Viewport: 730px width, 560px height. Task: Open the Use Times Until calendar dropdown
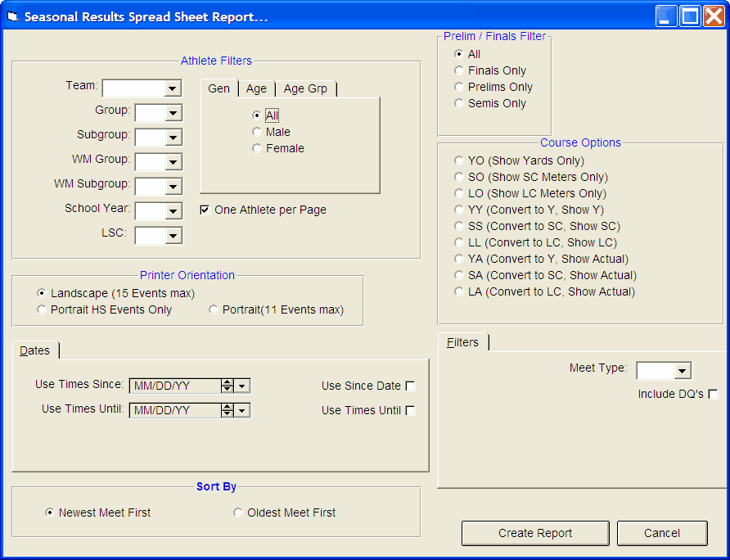click(243, 410)
